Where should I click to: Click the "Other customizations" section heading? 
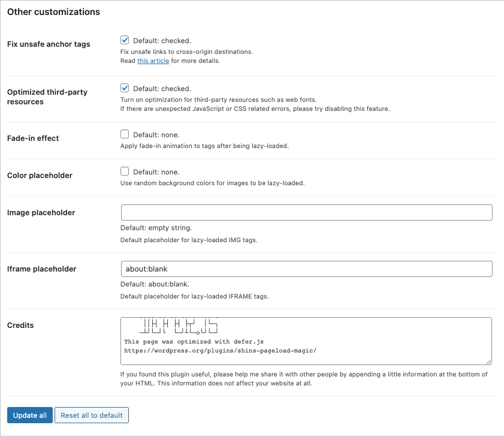click(x=53, y=12)
